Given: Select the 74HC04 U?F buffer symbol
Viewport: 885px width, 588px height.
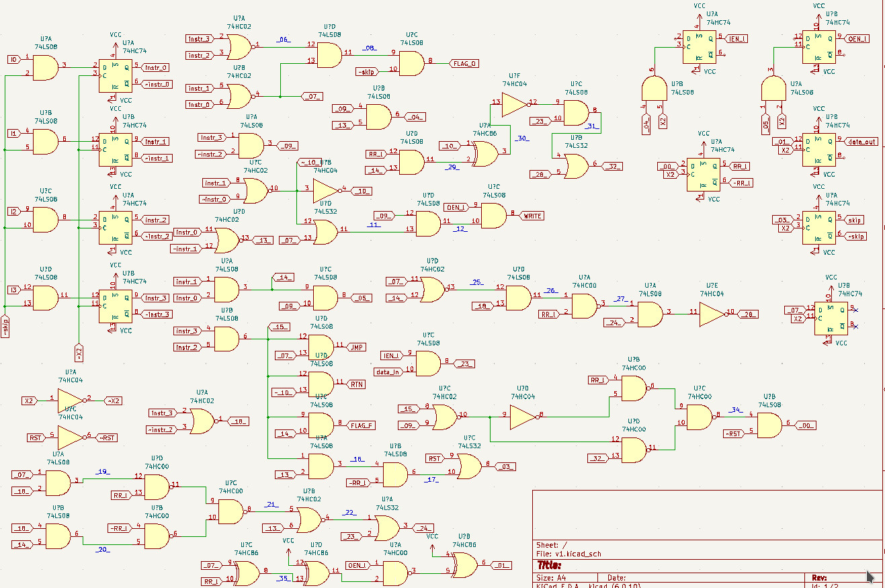Looking at the screenshot, I should 514,103.
